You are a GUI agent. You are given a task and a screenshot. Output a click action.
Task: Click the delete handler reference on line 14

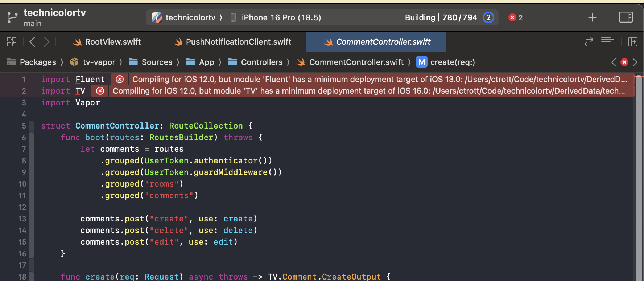click(238, 230)
